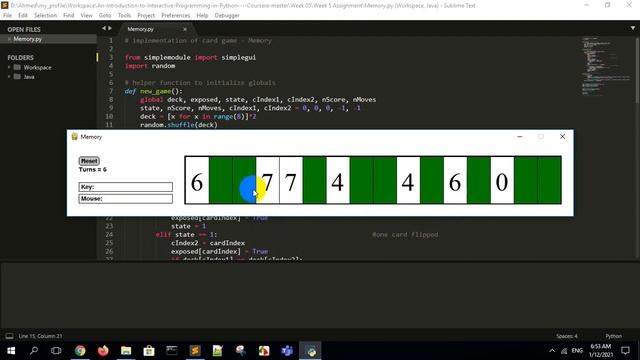Show hidden tray icons chevron
Image resolution: width=640 pixels, height=360 pixels.
(x=552, y=351)
